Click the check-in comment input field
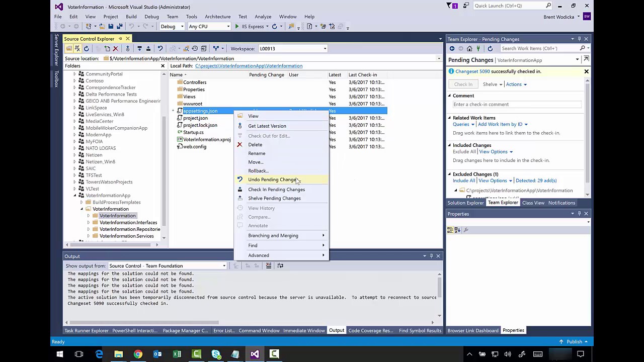The height and width of the screenshot is (362, 644). pos(517,104)
